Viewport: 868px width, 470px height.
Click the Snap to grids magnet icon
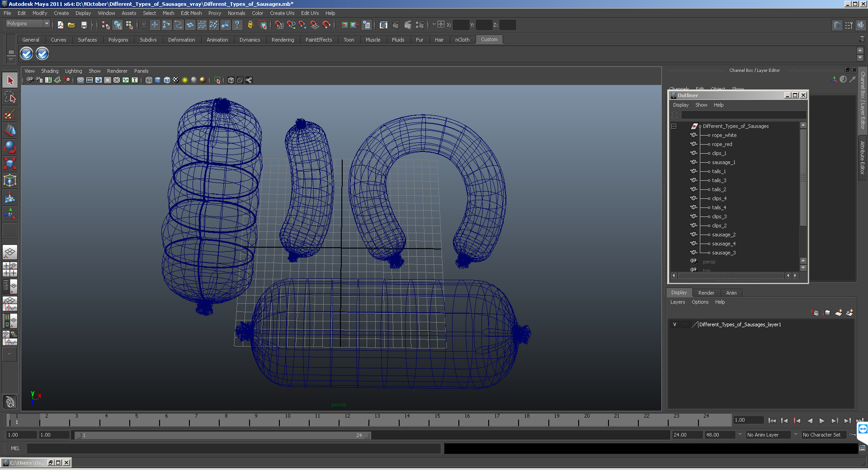pyautogui.click(x=279, y=25)
